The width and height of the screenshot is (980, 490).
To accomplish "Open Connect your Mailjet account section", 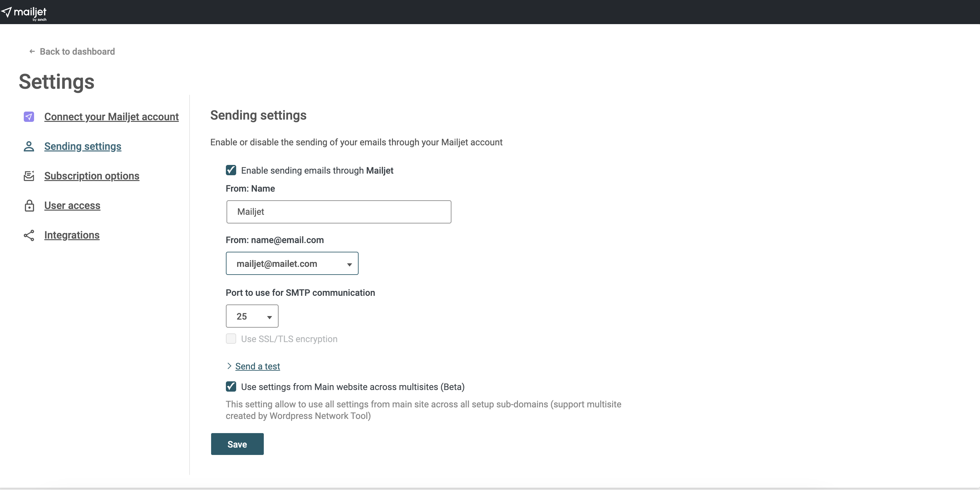I will [x=111, y=116].
